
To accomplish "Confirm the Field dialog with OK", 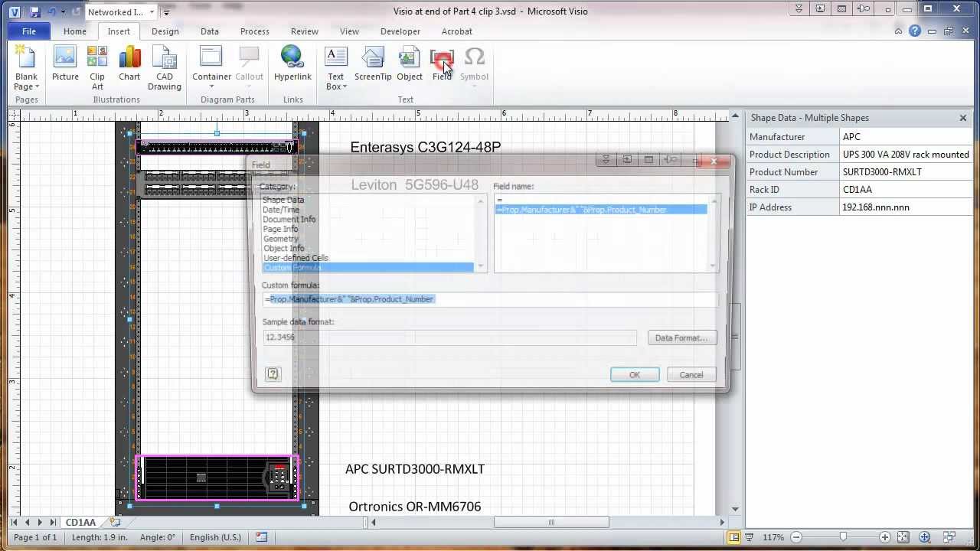I will 634,374.
